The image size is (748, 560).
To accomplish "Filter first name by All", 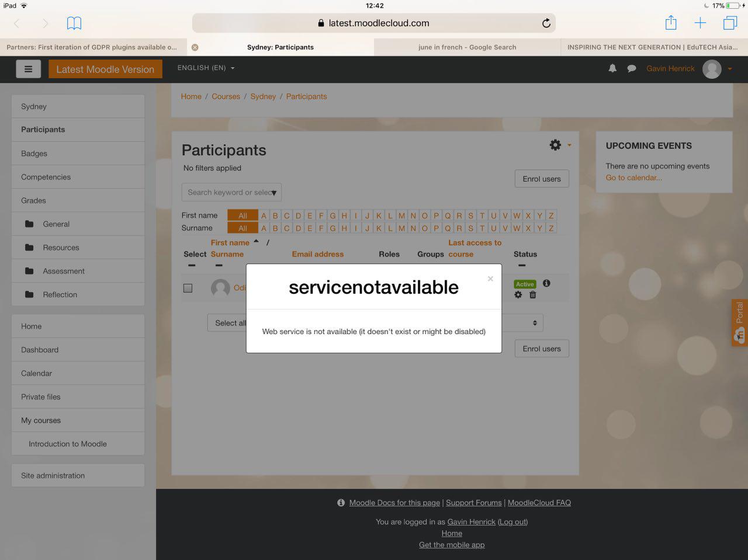I will (243, 215).
